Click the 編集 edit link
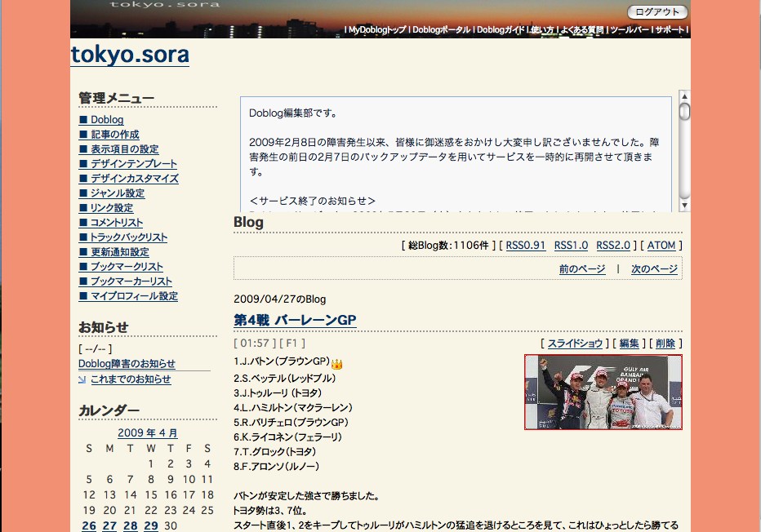Image resolution: width=761 pixels, height=532 pixels. point(629,344)
